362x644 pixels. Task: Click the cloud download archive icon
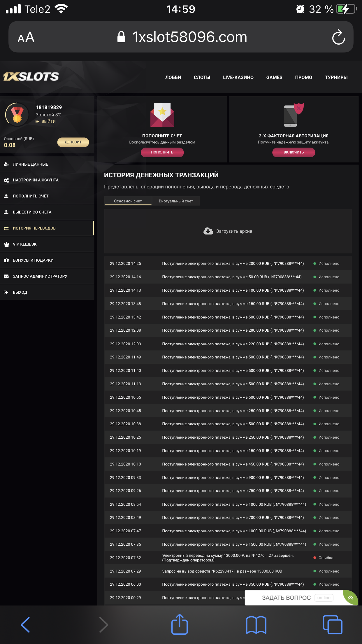click(208, 231)
